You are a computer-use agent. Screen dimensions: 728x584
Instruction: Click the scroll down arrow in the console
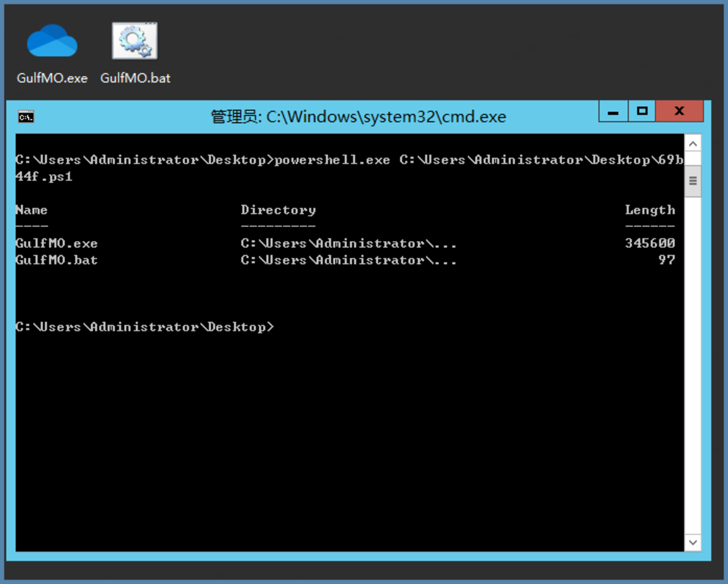[x=693, y=542]
